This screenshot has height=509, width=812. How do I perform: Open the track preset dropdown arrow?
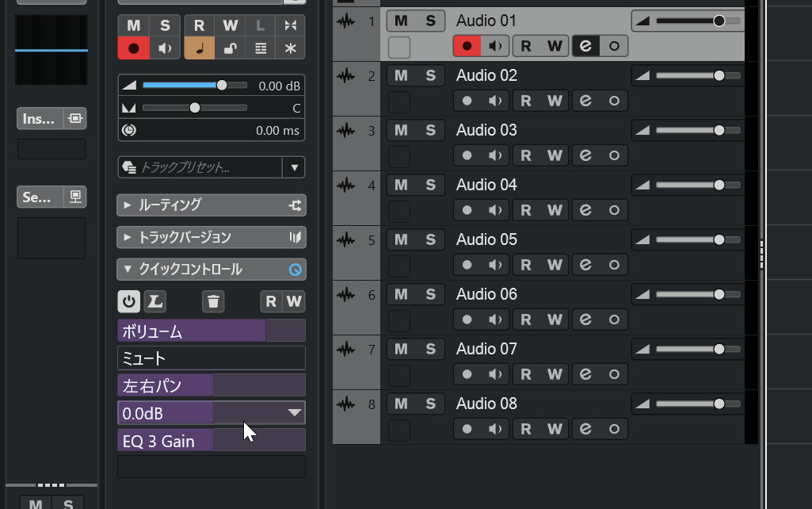(295, 167)
